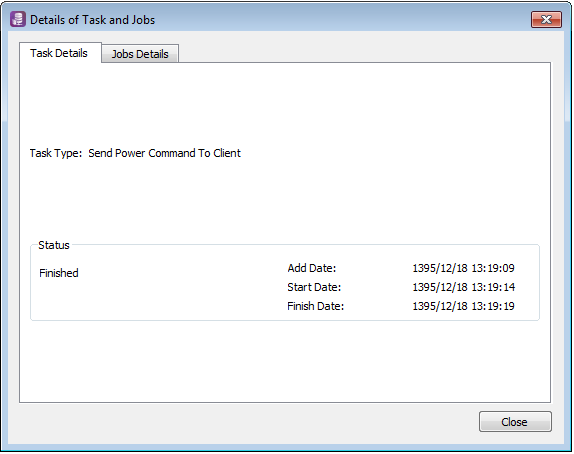Close the dialog with the red X
This screenshot has height=454, width=574.
pyautogui.click(x=546, y=19)
